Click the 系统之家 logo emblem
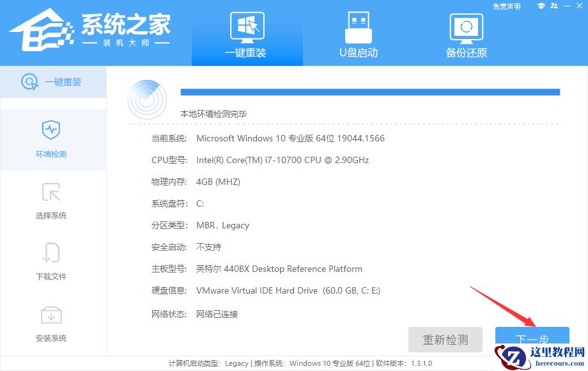 [x=42, y=31]
